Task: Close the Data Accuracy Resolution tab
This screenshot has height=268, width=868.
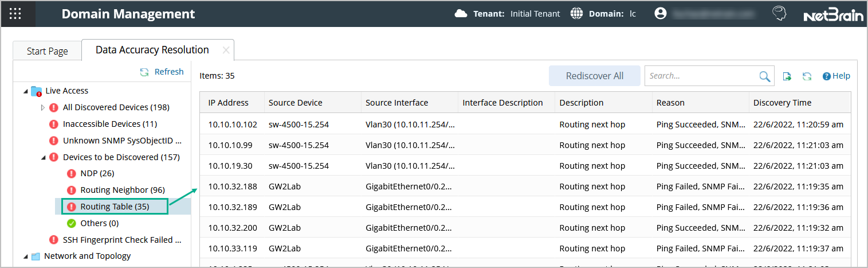Action: pos(226,51)
